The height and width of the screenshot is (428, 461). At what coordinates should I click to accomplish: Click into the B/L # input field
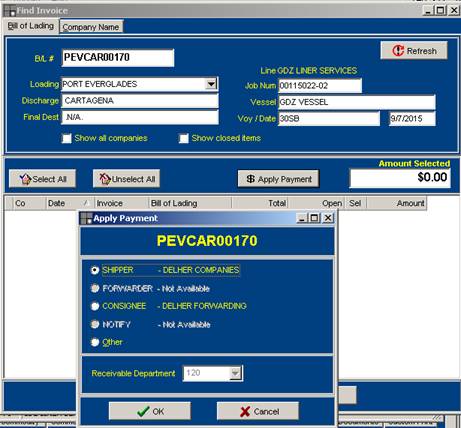118,58
